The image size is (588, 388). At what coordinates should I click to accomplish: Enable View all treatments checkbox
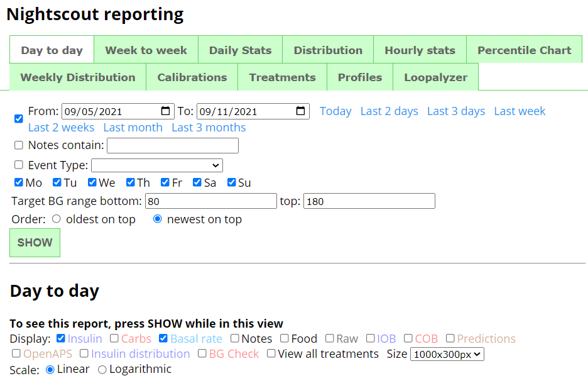click(x=271, y=353)
